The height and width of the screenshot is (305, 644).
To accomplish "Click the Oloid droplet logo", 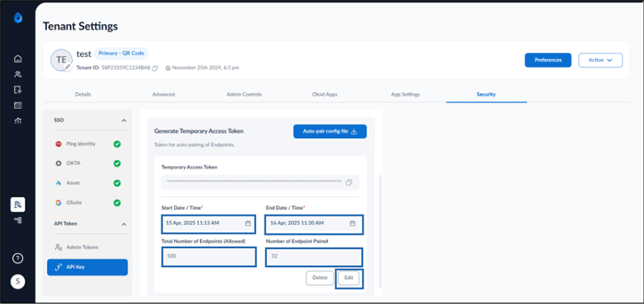I will (18, 18).
